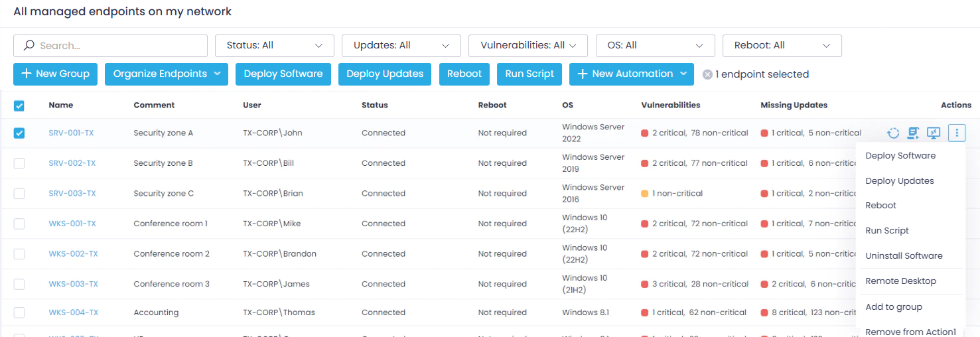Tick the WKS-003-TX row checkbox
This screenshot has width=980, height=337.
pyautogui.click(x=19, y=284)
